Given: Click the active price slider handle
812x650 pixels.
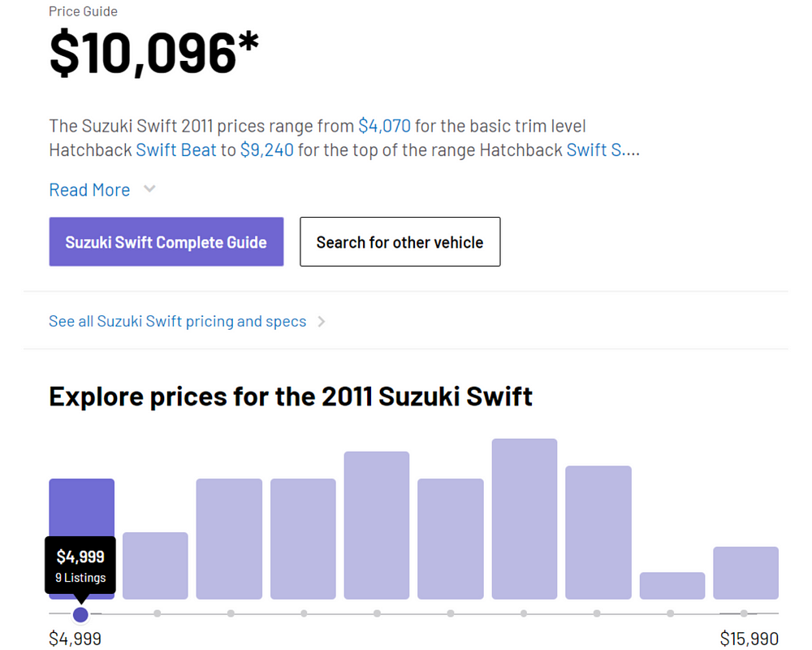Looking at the screenshot, I should (x=80, y=614).
